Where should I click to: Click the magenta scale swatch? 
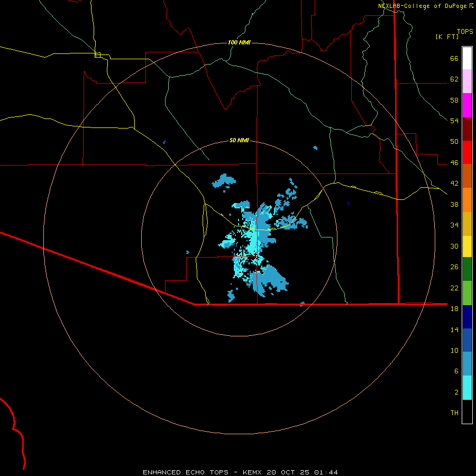(467, 105)
